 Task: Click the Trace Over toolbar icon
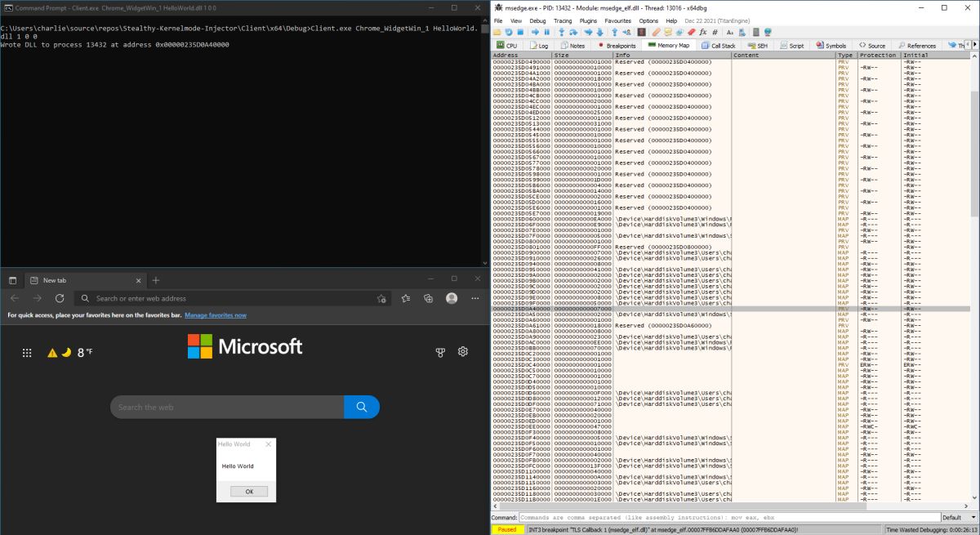599,32
